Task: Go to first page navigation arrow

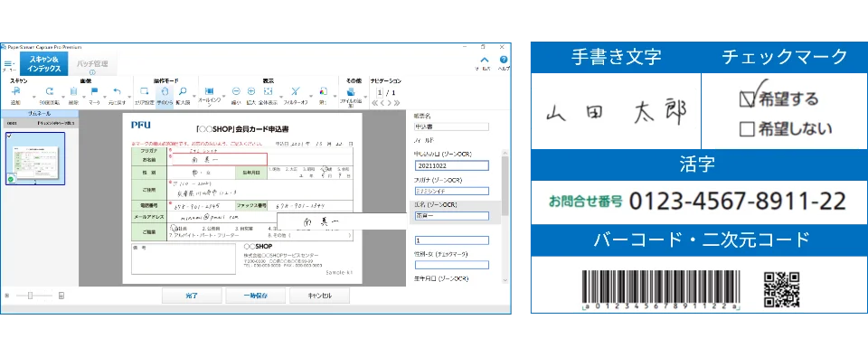Action: (x=374, y=103)
